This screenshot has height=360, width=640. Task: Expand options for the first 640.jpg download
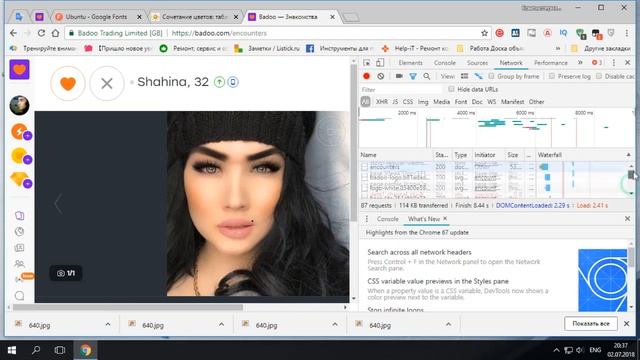[x=108, y=324]
